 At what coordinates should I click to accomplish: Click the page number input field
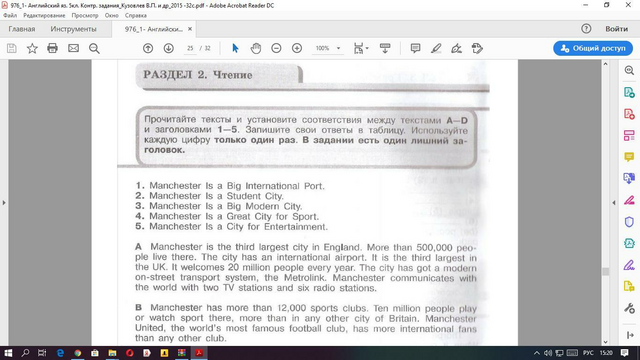tap(190, 48)
